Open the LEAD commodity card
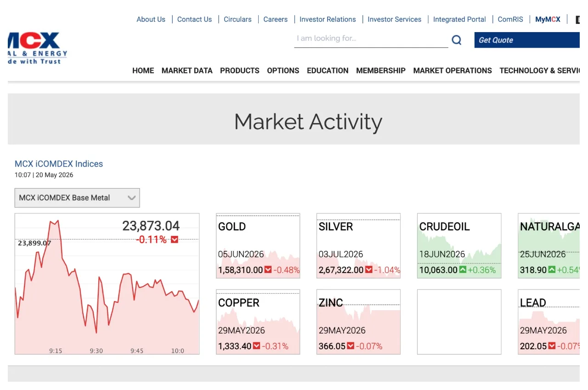The width and height of the screenshot is (588, 390). tap(549, 322)
